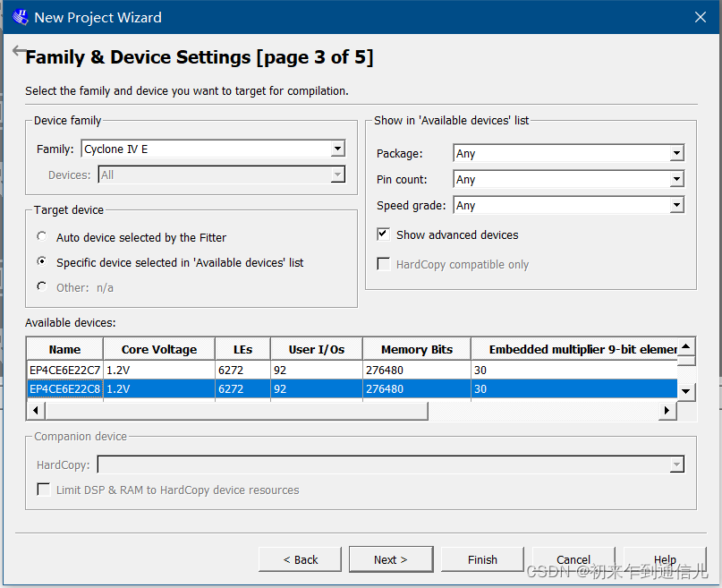Click the device list scroll up arrow
This screenshot has width=722, height=588.
686,346
